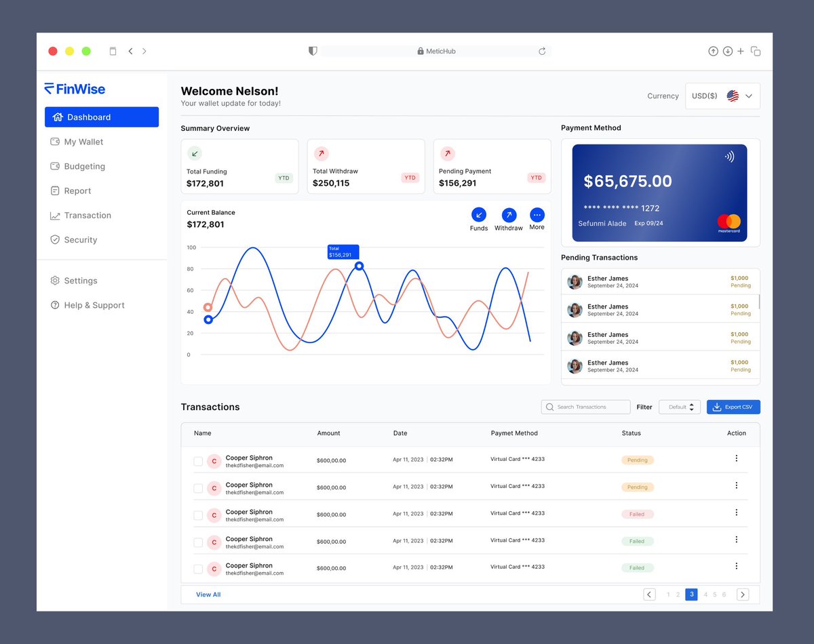The image size is (814, 644).
Task: Check the second Cooper Siphron row
Action: click(198, 488)
